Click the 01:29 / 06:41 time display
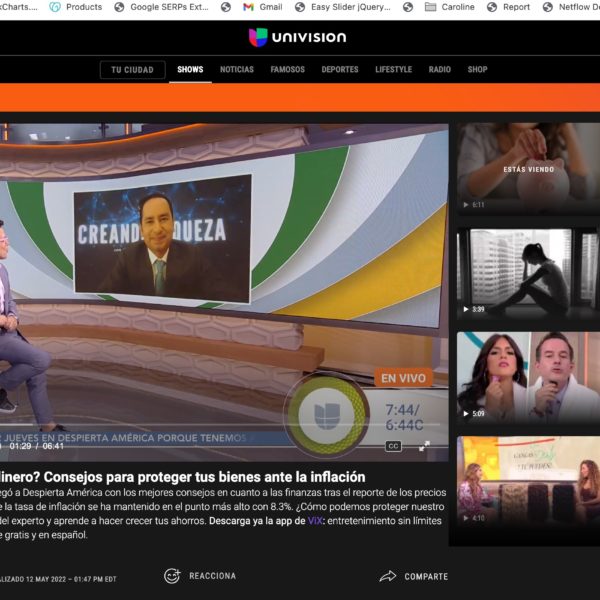 36,446
